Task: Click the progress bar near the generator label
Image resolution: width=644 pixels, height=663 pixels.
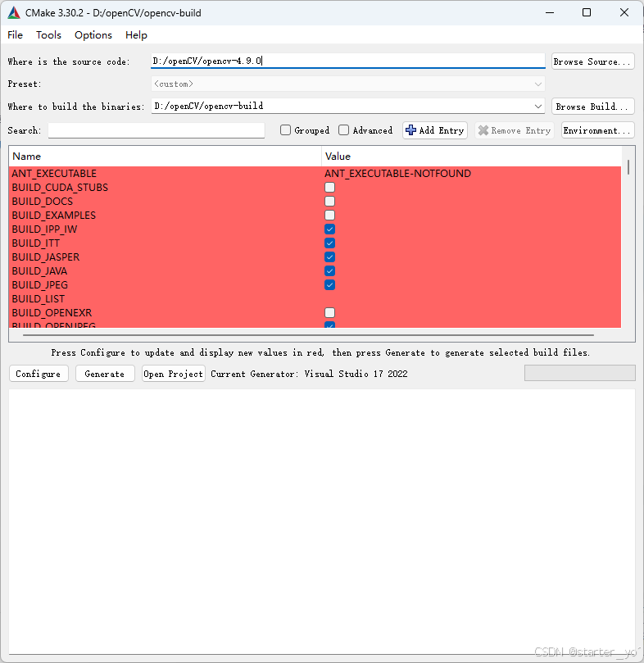Action: tap(580, 373)
